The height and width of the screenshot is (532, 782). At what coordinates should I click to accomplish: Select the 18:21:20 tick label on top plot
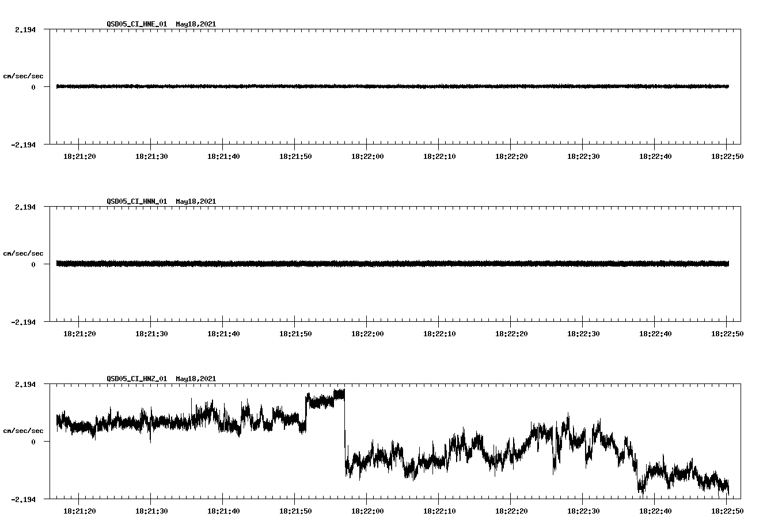pos(78,155)
